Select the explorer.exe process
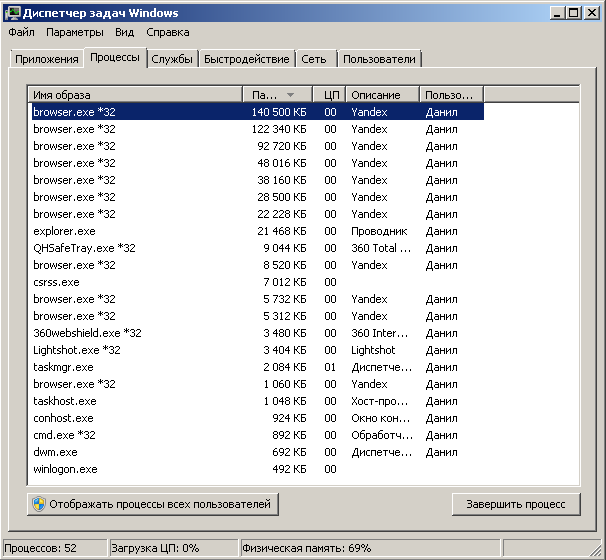 [x=256, y=231]
